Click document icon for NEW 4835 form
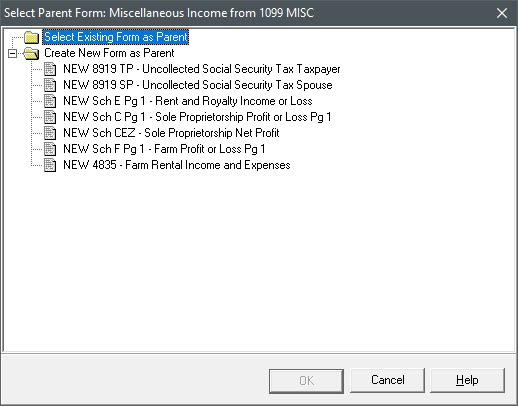The width and height of the screenshot is (518, 406). tap(50, 165)
